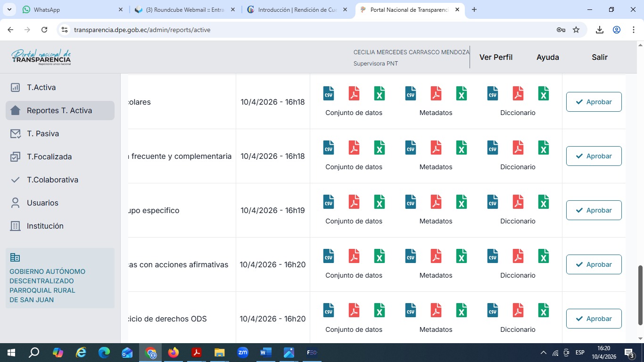Download CSV dictionary in 'frecuente y complementaria' row
This screenshot has height=362, width=644.
coord(493,148)
